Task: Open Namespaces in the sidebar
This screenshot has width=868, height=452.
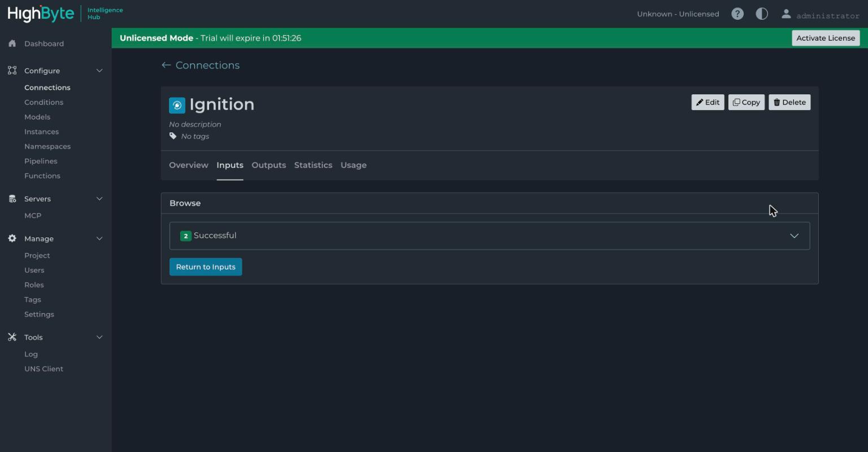Action: (x=47, y=146)
